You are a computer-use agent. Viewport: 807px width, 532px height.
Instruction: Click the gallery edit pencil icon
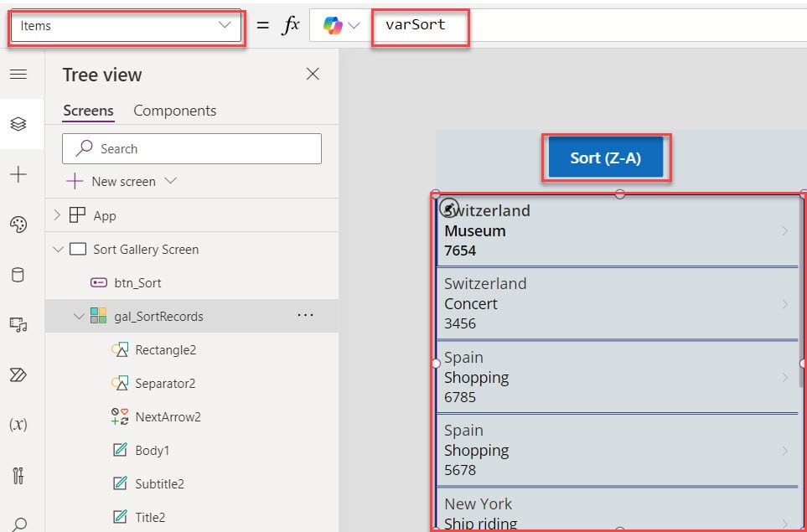[450, 207]
